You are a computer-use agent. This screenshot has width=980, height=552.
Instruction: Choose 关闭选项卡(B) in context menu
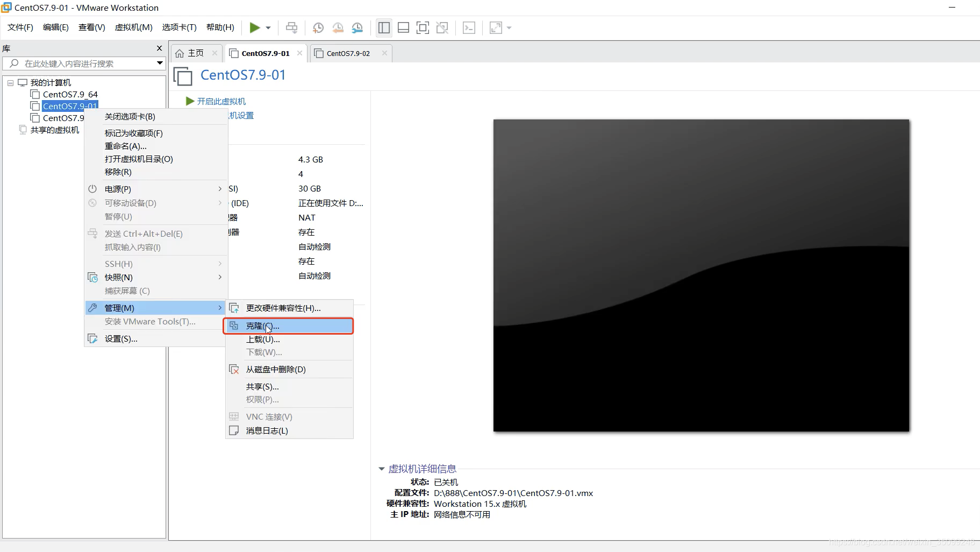[x=156, y=116]
